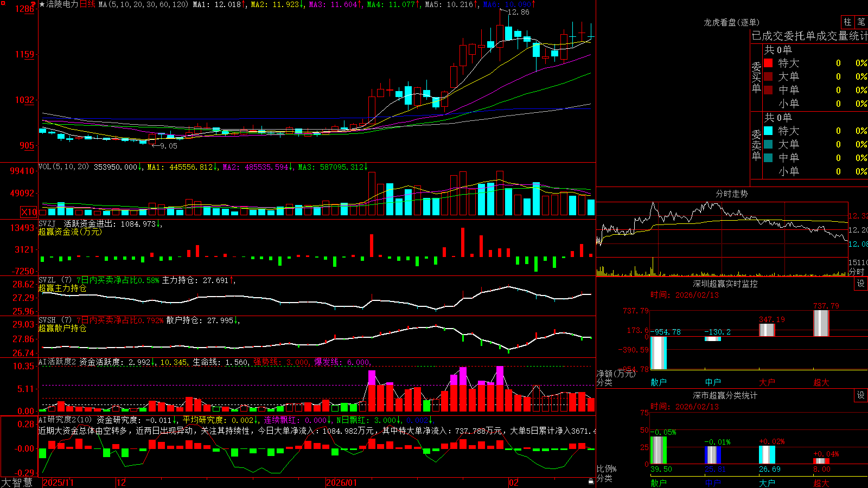868x488 pixels.
Task: Open 设 settings for 深市超赢分类统计
Action: [861, 395]
